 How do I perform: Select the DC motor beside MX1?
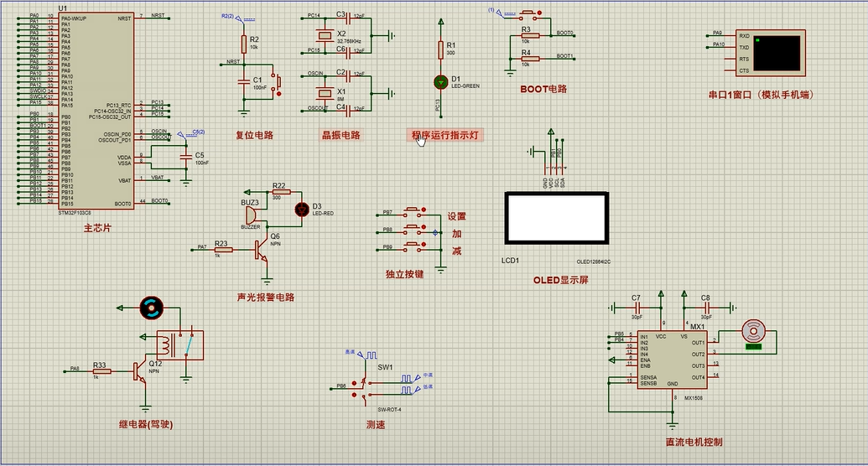[753, 332]
